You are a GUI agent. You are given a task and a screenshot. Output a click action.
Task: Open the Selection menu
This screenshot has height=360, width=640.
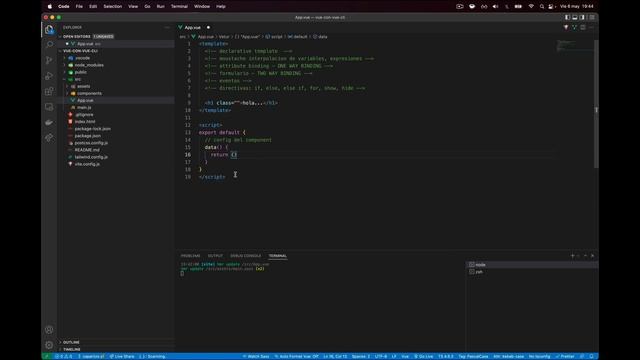click(113, 7)
